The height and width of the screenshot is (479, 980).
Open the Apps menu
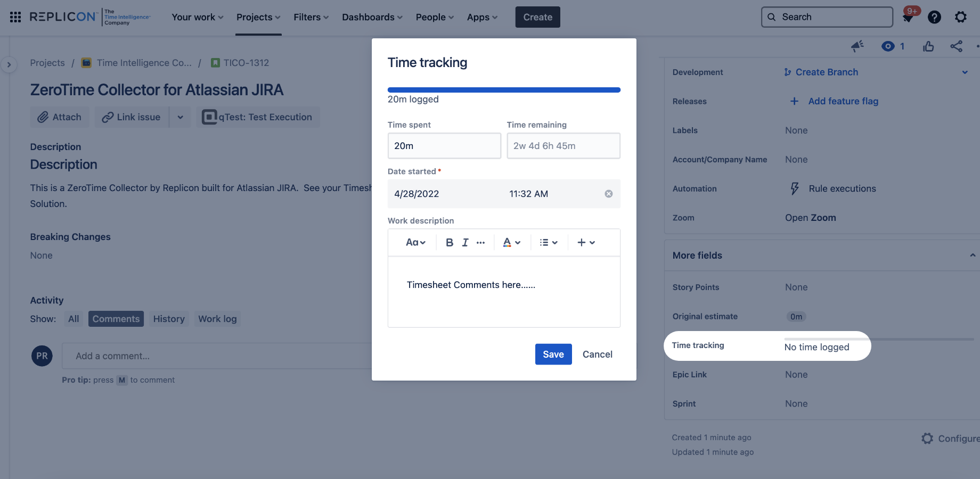click(482, 17)
